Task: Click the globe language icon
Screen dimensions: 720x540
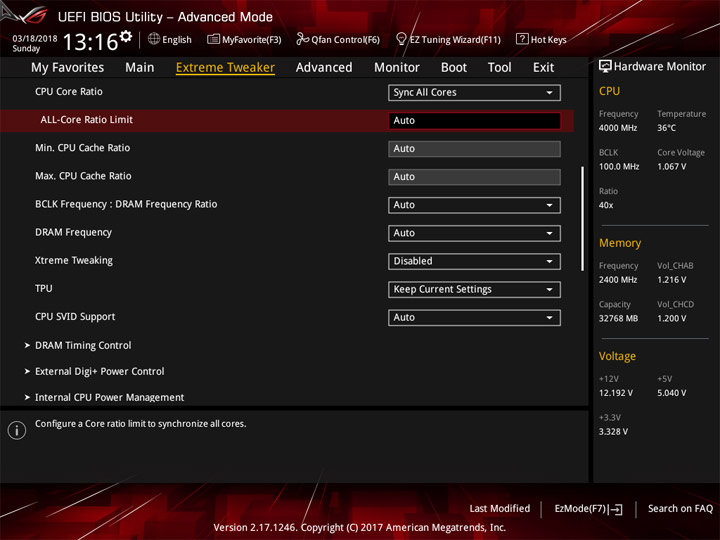Action: coord(154,39)
